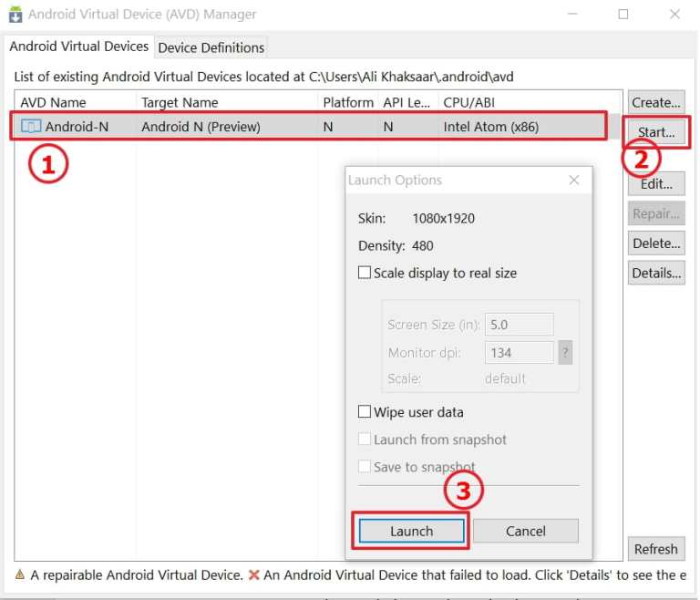Image resolution: width=700 pixels, height=600 pixels.
Task: Minimize the AVD Manager window
Action: click(x=572, y=15)
